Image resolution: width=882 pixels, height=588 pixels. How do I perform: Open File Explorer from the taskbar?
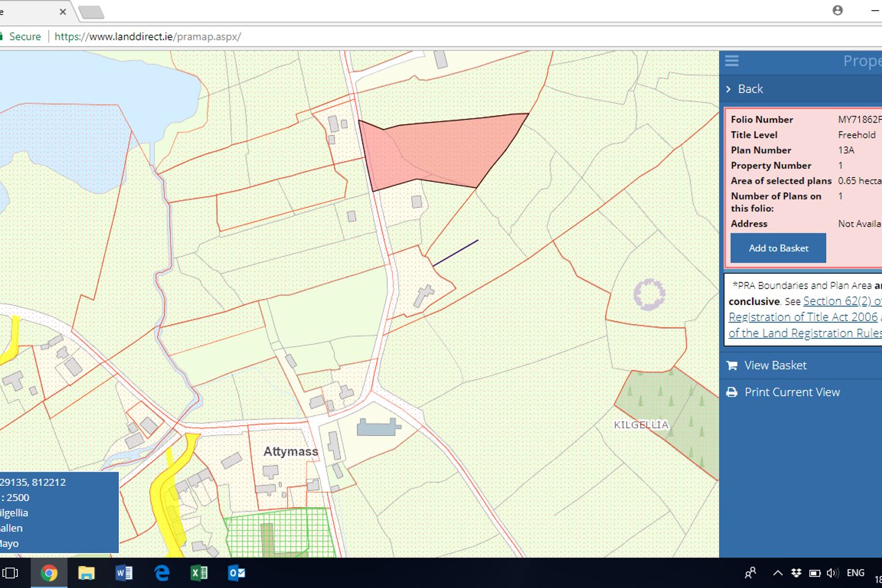(x=86, y=573)
